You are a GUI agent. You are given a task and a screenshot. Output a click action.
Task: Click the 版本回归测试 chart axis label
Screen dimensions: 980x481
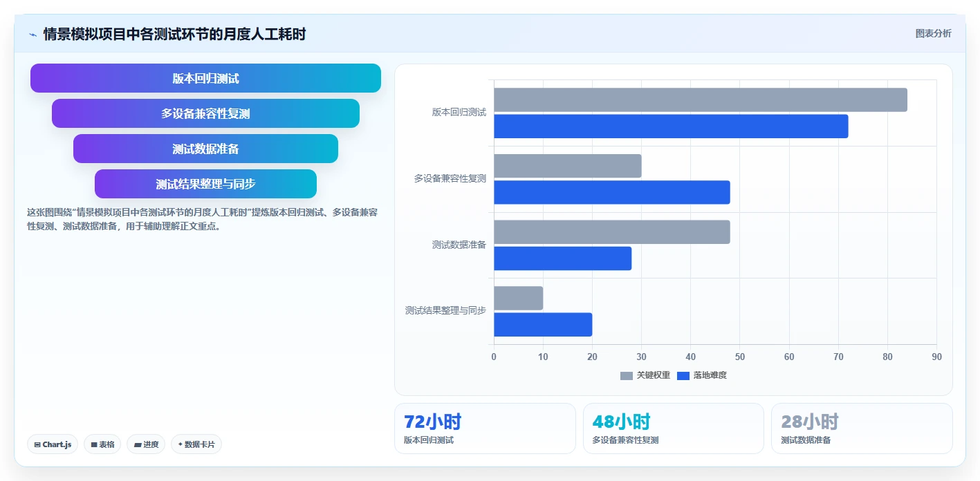[x=459, y=112]
